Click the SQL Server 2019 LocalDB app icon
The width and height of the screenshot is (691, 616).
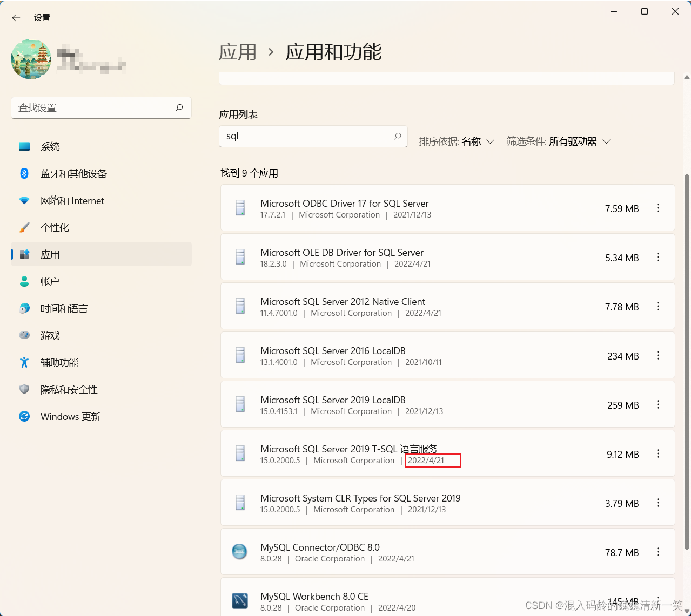pos(240,404)
